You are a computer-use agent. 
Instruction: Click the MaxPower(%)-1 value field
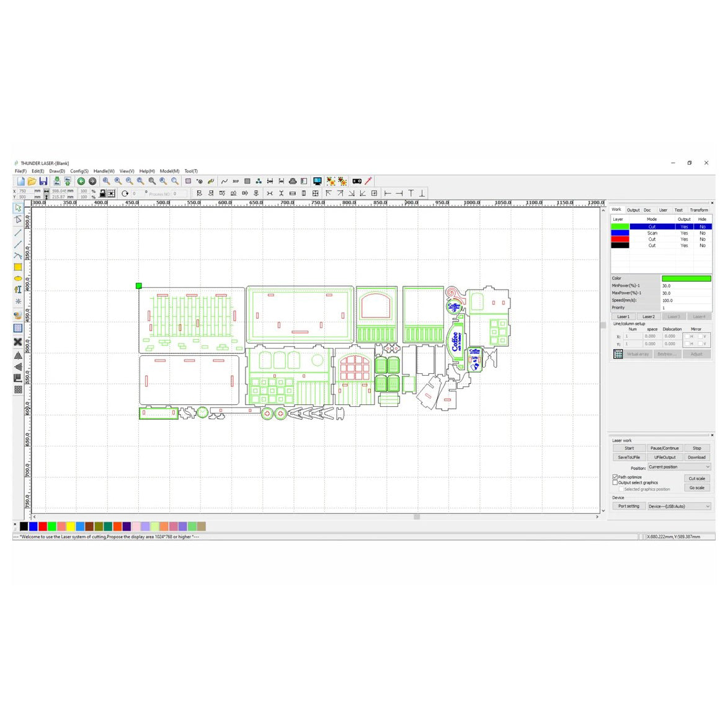(x=686, y=293)
